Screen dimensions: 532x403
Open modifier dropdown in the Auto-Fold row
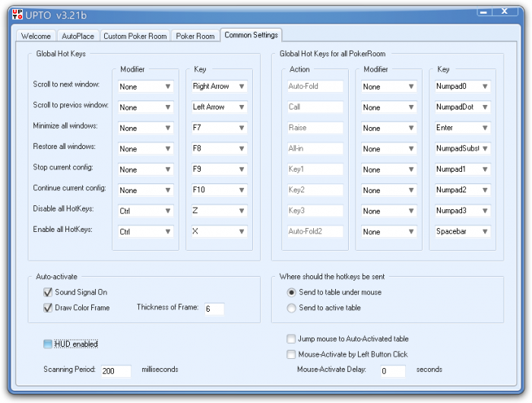[389, 87]
